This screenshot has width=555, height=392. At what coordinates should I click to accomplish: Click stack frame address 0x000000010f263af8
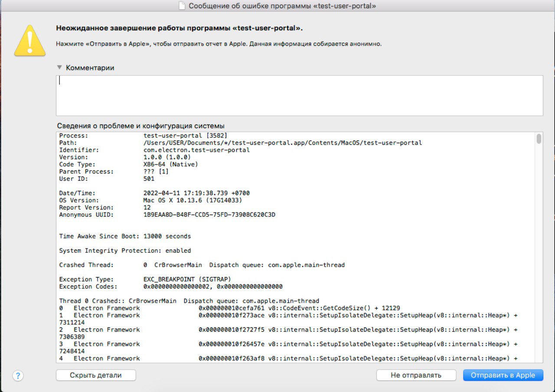(232, 358)
